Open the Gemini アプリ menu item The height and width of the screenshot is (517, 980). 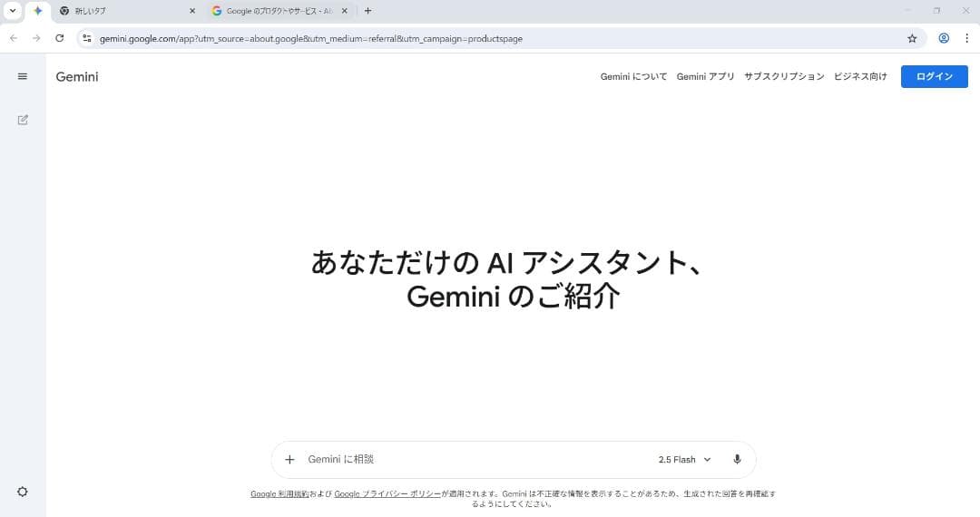coord(705,76)
